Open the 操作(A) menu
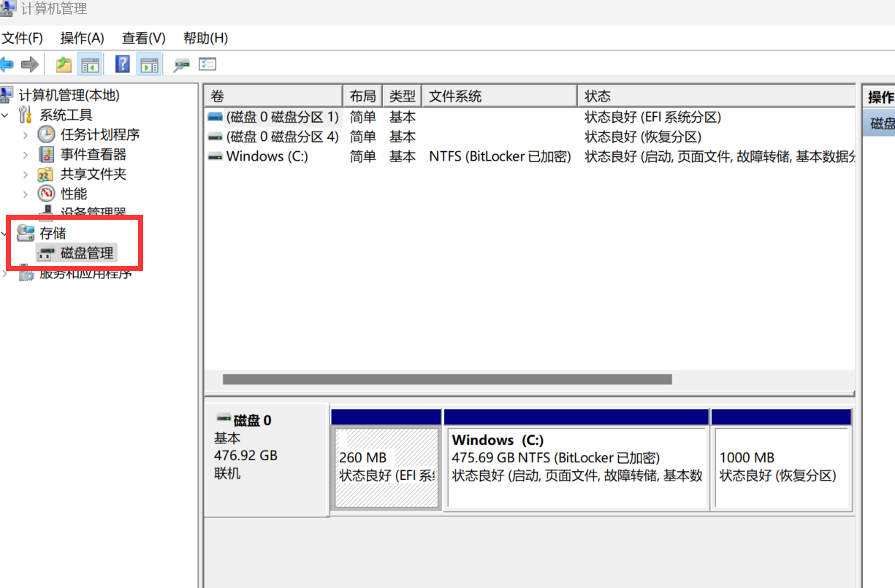The height and width of the screenshot is (588, 895). pyautogui.click(x=82, y=38)
